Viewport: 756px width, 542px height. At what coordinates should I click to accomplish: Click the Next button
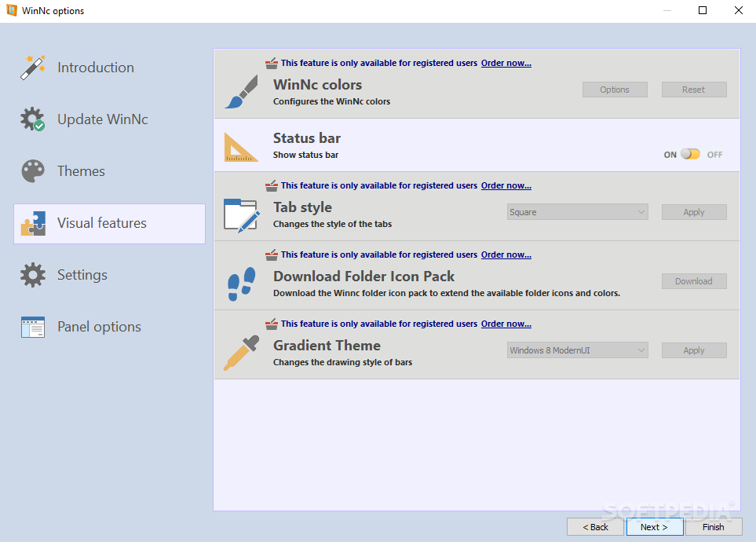(654, 527)
